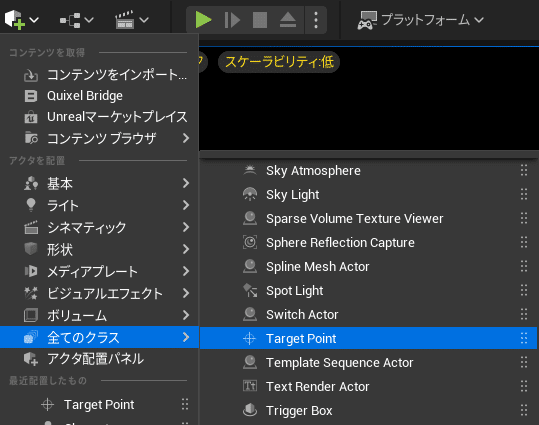This screenshot has width=539, height=425.
Task: Expand the ビジュアルエフェクト category
Action: click(99, 293)
